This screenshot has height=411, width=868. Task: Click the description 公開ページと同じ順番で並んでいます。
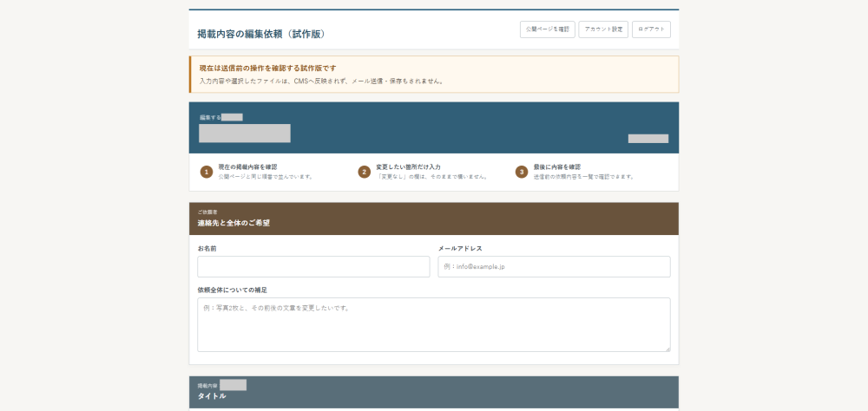[x=266, y=177]
